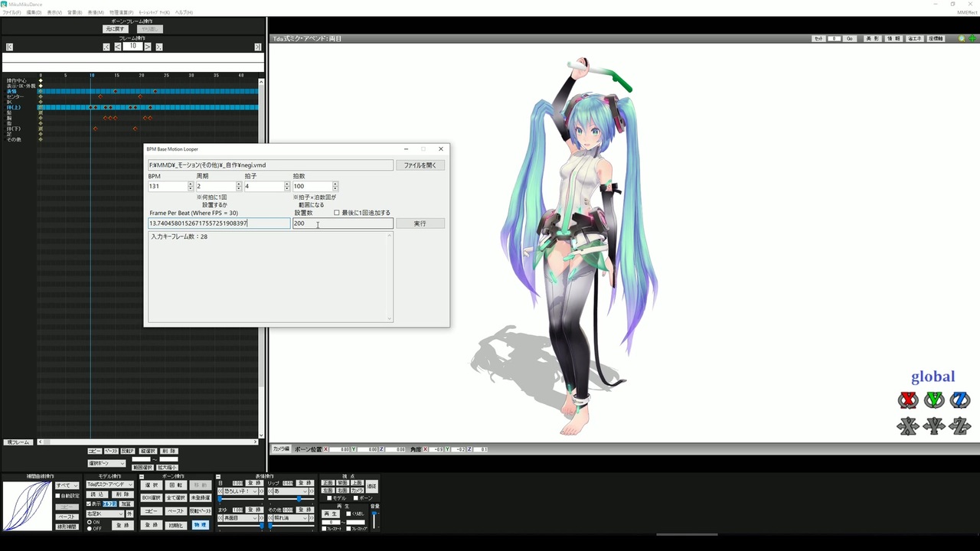Screen dimensions: 980x551
Task: Click the physics button in bone panel
Action: [x=200, y=525]
